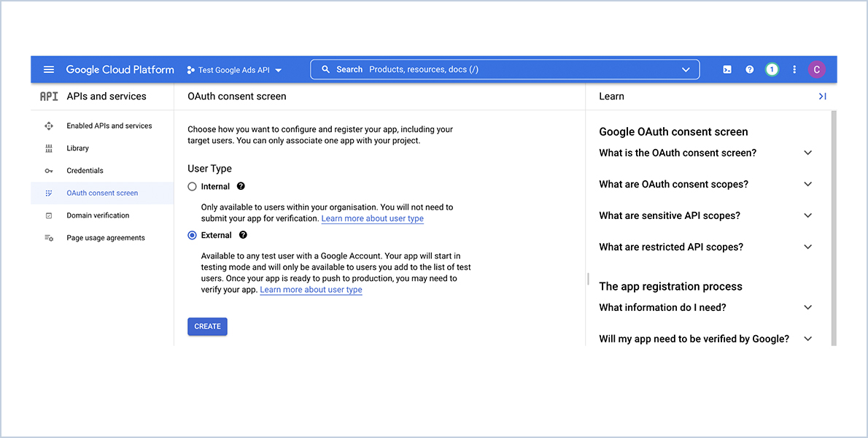This screenshot has height=438, width=868.
Task: Select the External user type radio button
Action: (190, 235)
